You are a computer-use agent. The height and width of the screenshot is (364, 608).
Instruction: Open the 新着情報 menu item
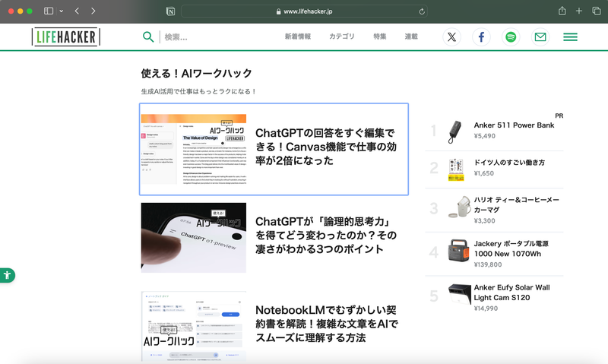(298, 36)
